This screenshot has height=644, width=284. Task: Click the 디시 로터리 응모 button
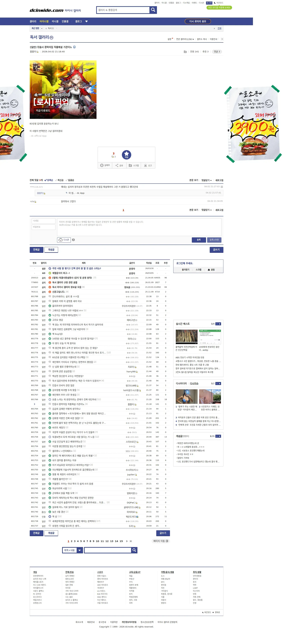[x=198, y=22]
